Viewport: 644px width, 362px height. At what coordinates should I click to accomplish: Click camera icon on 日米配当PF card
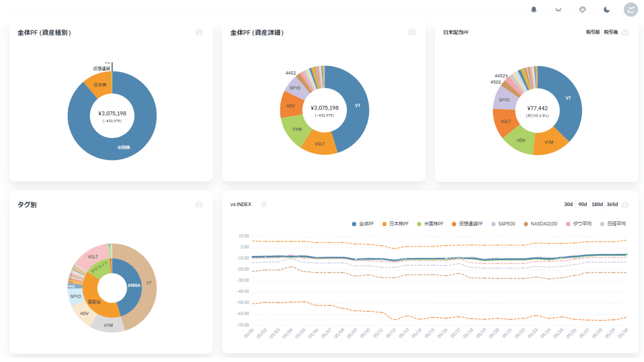click(625, 32)
